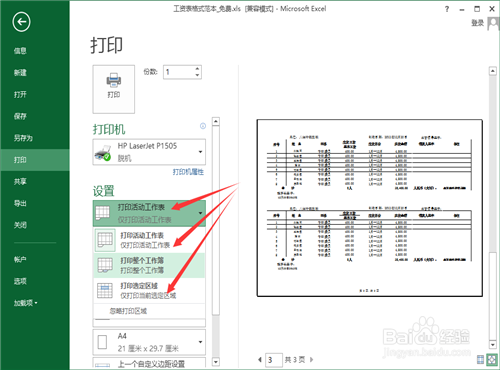Click the copies number field
The image size is (500, 370).
179,72
